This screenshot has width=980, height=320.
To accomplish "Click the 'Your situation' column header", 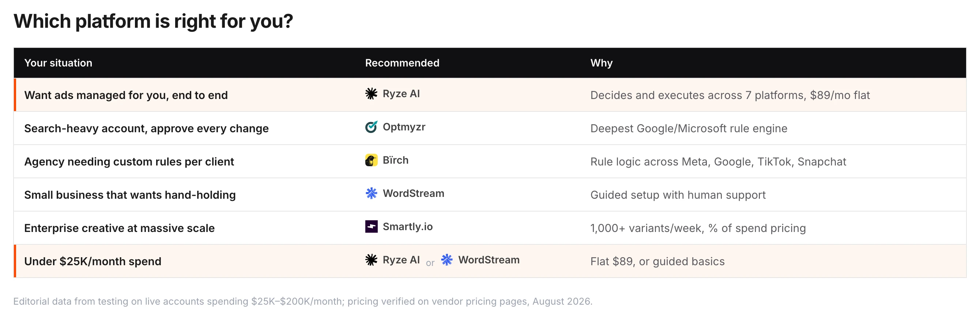I will [58, 63].
